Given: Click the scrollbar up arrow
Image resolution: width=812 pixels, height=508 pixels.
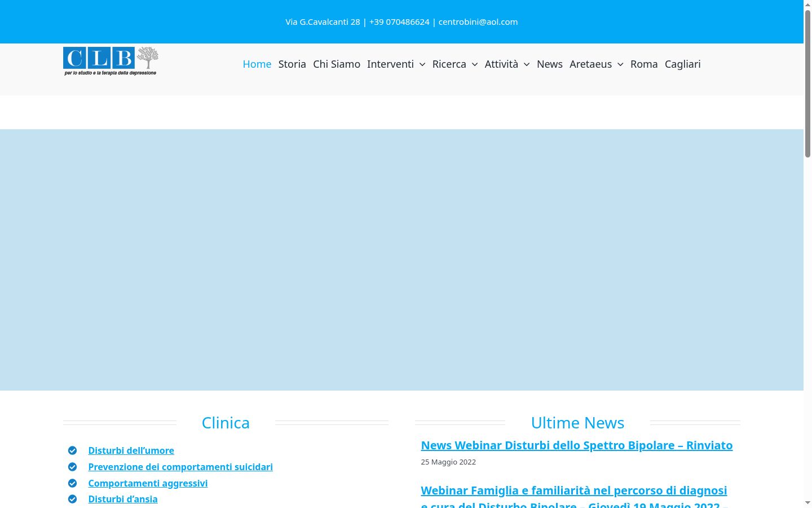Looking at the screenshot, I should pos(807,5).
